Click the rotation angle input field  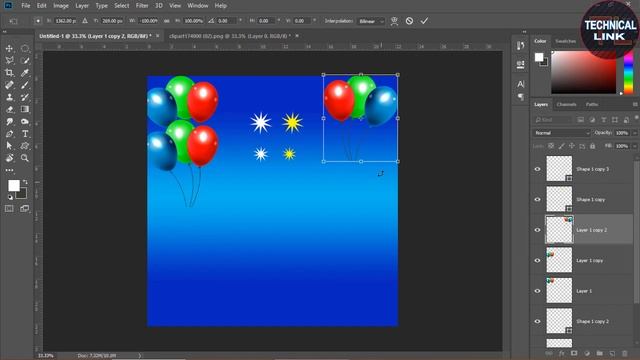pyautogui.click(x=226, y=21)
